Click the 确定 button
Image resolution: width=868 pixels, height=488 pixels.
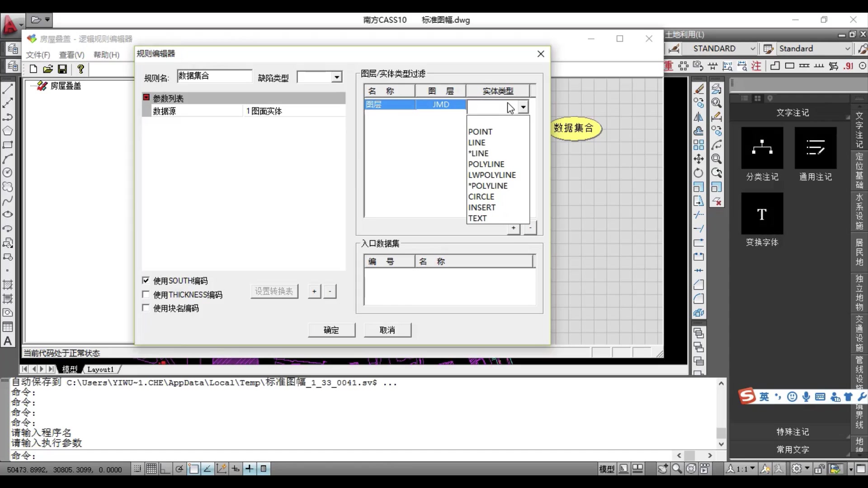click(331, 330)
